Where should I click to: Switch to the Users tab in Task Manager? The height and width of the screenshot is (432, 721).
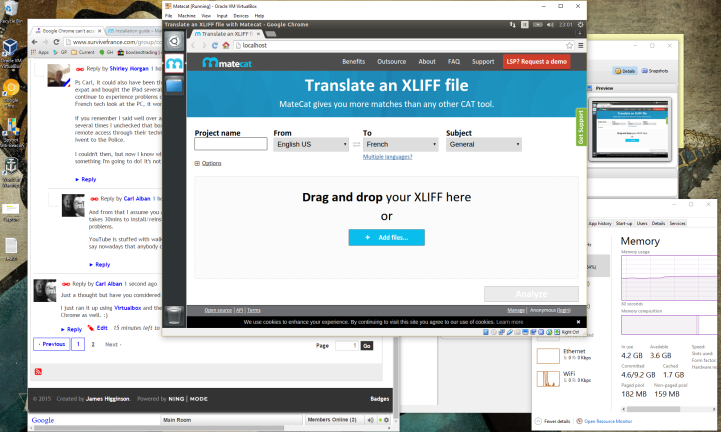[x=642, y=223]
